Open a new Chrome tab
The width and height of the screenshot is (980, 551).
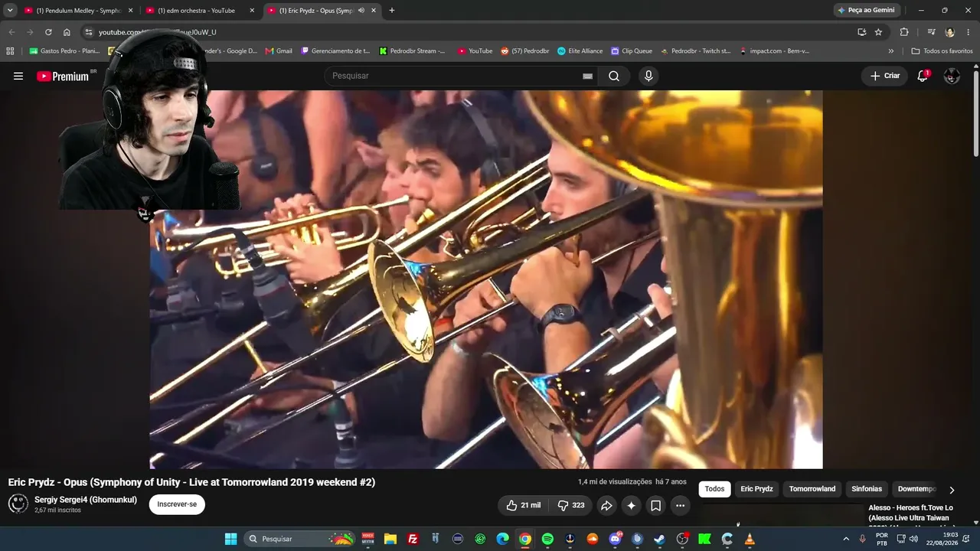[x=392, y=11]
